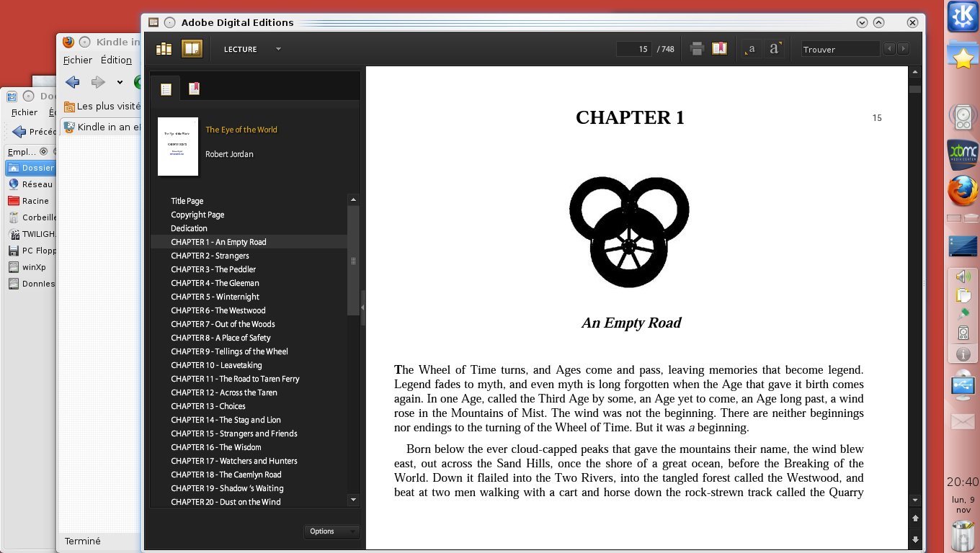This screenshot has width=980, height=553.
Task: Launch Firefox from the side panel
Action: 963,192
